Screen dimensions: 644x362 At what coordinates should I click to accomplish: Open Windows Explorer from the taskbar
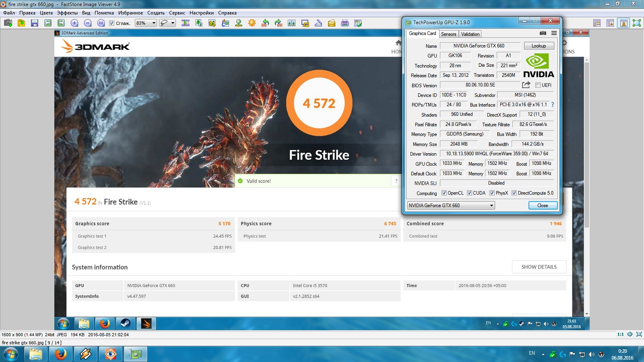tap(36, 354)
